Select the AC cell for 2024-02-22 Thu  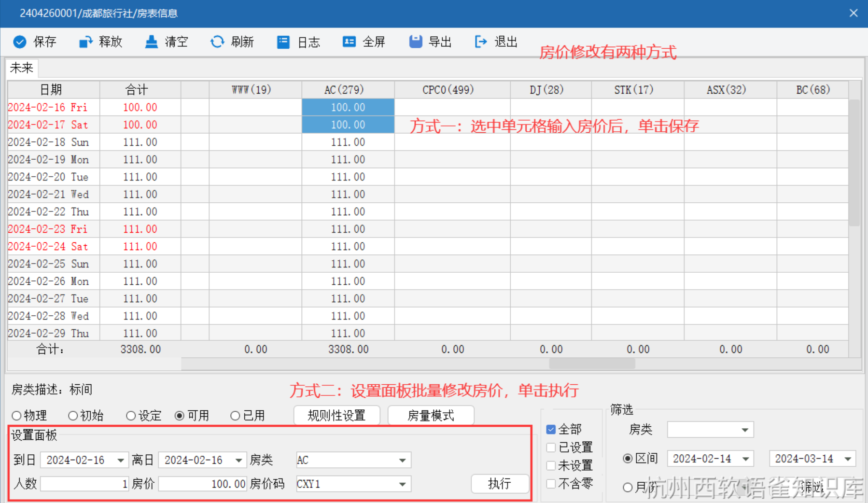pos(348,211)
